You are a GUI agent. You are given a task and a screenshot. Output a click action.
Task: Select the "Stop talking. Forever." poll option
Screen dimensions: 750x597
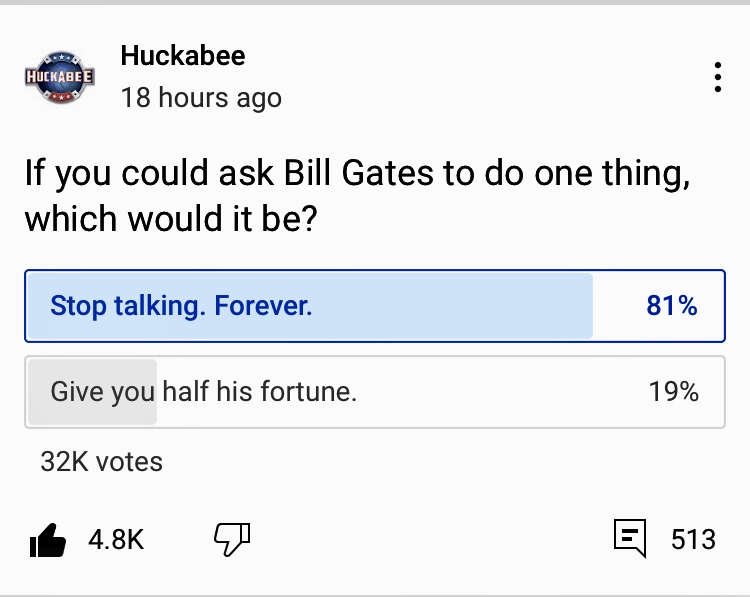[x=374, y=305]
